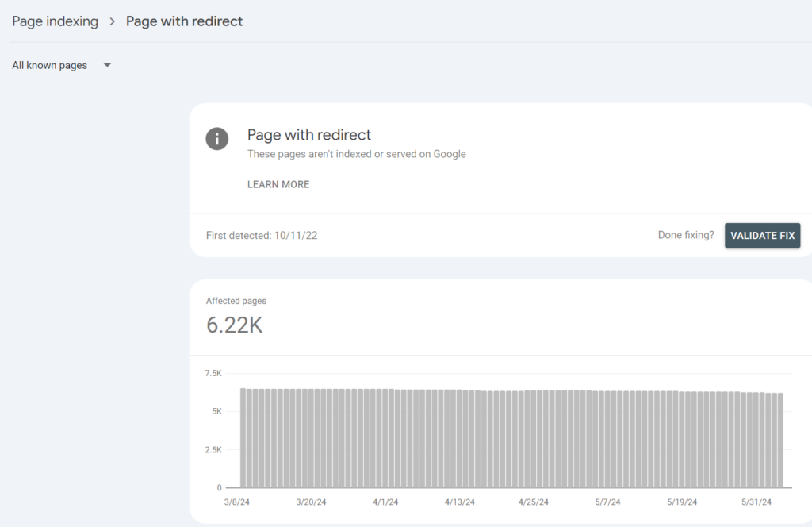Click the 4/25/24 date on chart axis
The width and height of the screenshot is (812, 527).
point(534,502)
